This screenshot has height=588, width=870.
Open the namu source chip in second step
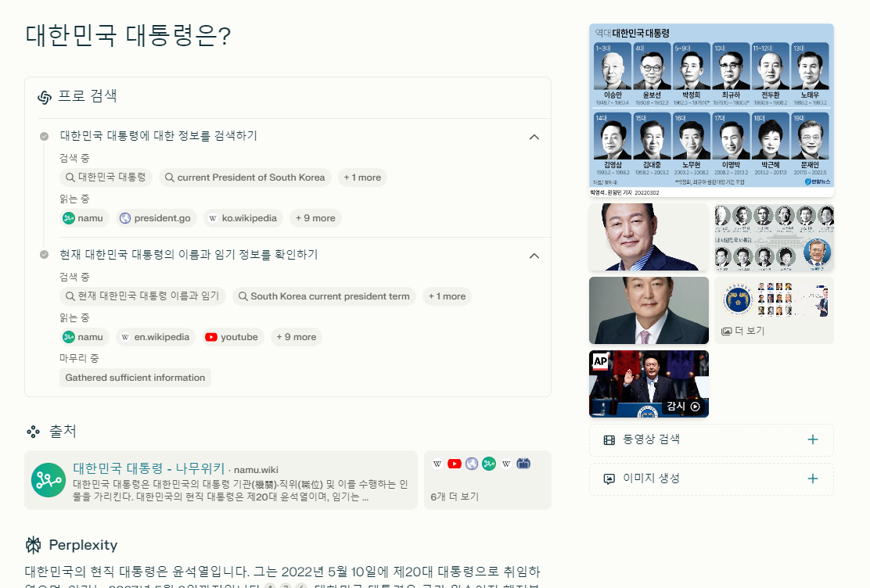click(x=84, y=337)
